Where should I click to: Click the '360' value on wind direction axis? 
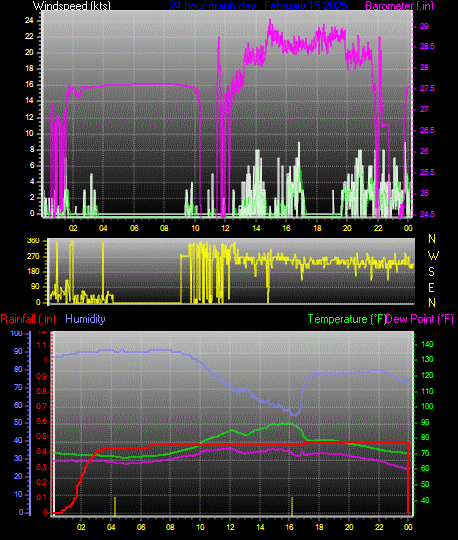click(33, 241)
